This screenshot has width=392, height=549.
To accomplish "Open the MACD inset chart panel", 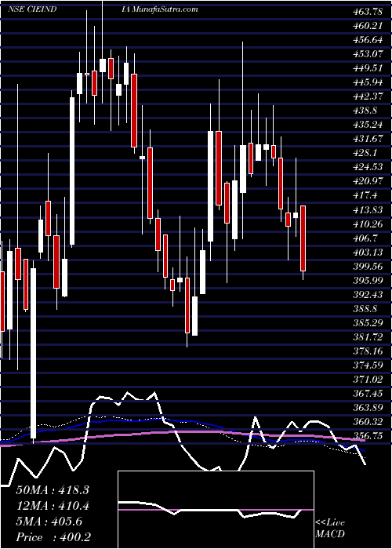I will (x=216, y=510).
